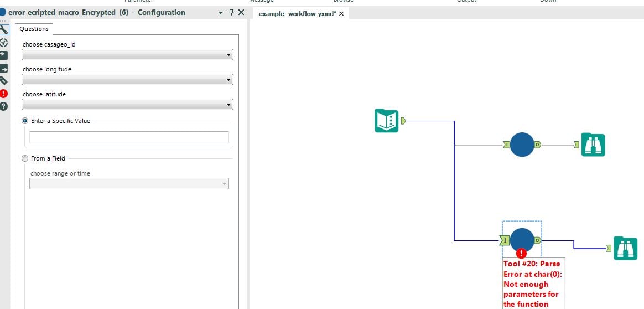Click the 'choose casageo_id' label

pos(49,44)
